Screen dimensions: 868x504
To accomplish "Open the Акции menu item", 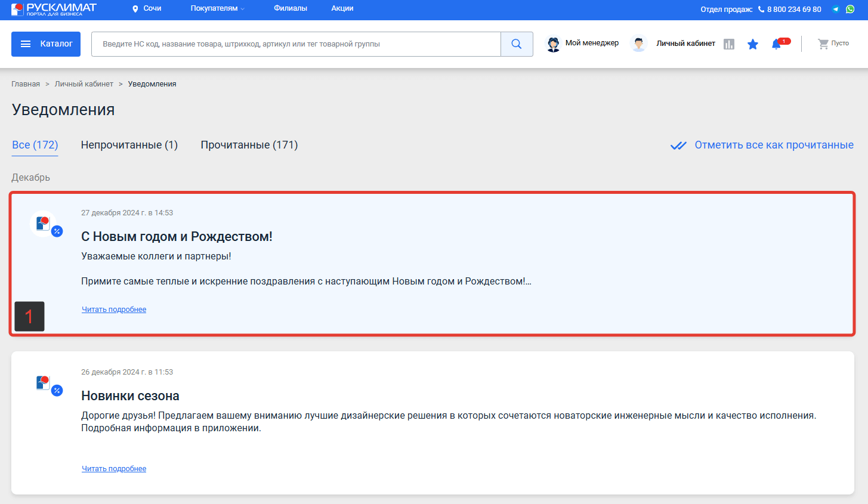I will (342, 8).
